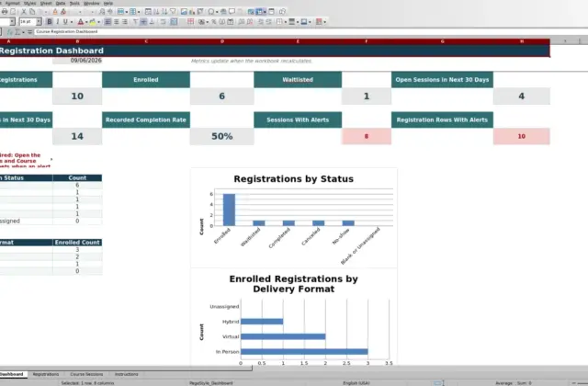588x386 pixels.
Task: Click the Sort Descending icon
Action: tap(164, 12)
